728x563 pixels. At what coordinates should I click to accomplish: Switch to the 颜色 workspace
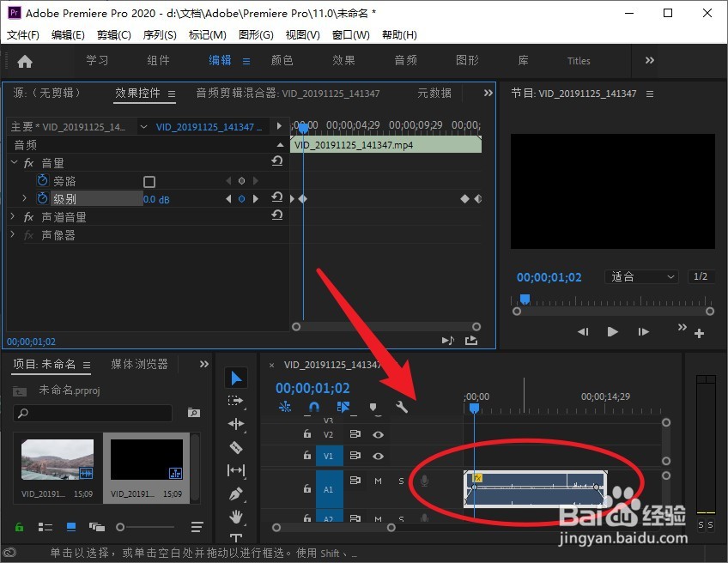tap(282, 60)
